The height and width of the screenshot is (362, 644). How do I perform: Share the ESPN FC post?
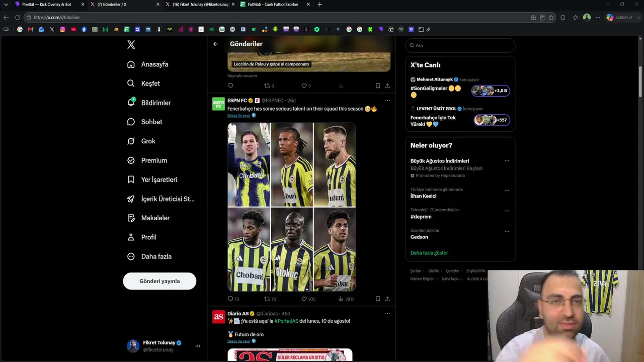(387, 299)
